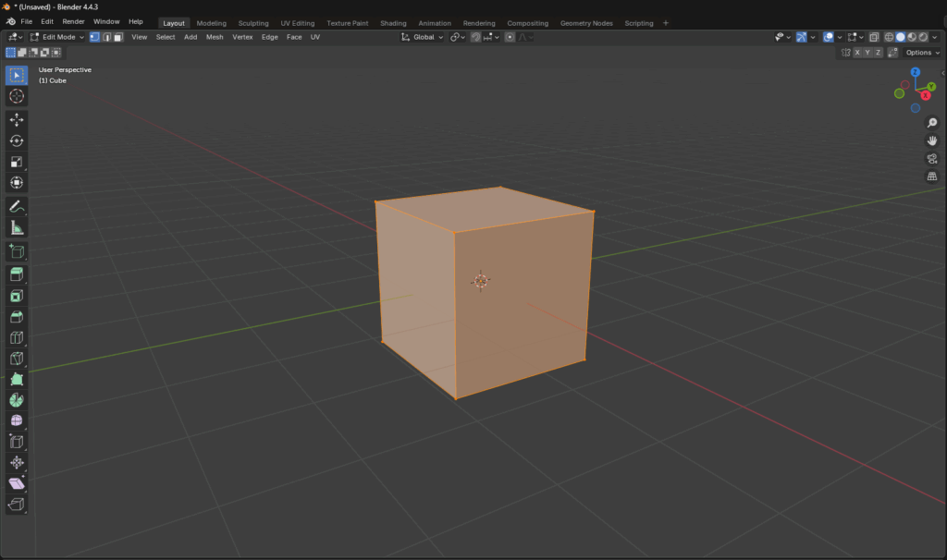Select the Edge Slide tool
The image size is (947, 560).
(x=17, y=442)
